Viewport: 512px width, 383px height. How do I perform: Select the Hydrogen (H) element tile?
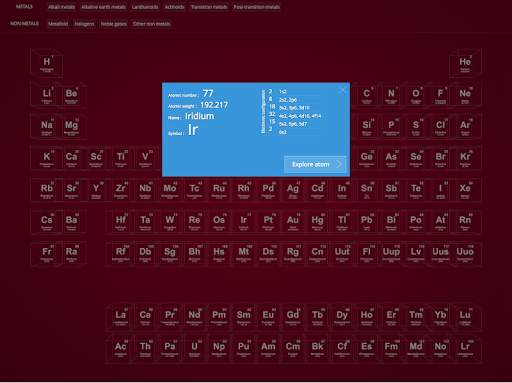[47, 63]
